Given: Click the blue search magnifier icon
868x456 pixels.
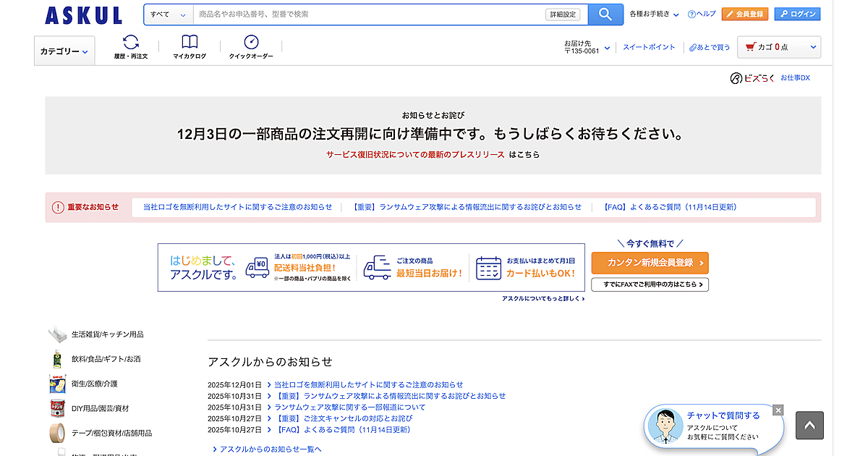Looking at the screenshot, I should 605,14.
